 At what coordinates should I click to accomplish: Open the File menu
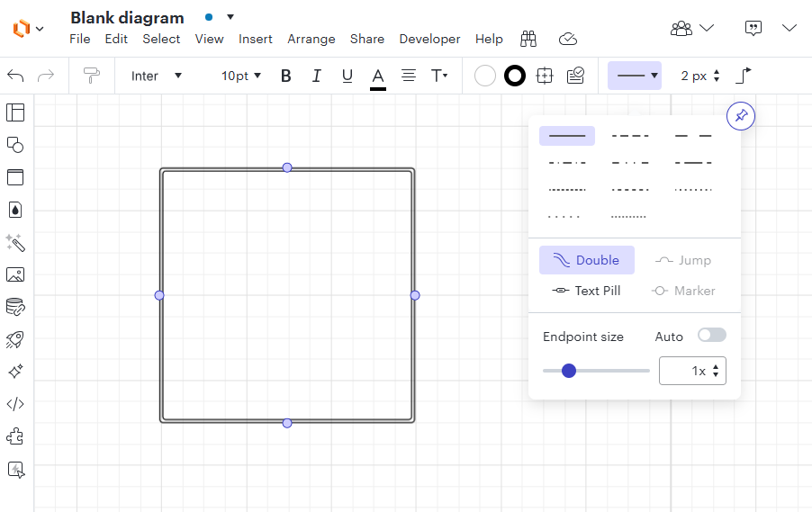point(80,39)
